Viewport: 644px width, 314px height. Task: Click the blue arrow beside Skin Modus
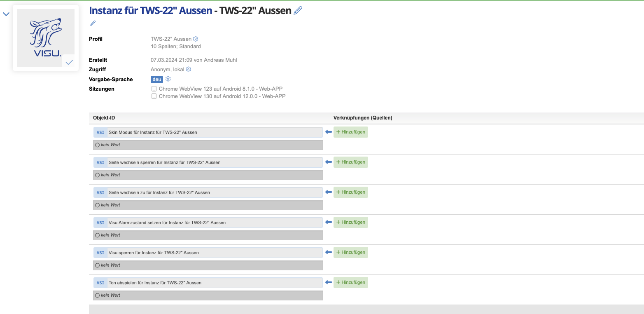[x=328, y=132]
